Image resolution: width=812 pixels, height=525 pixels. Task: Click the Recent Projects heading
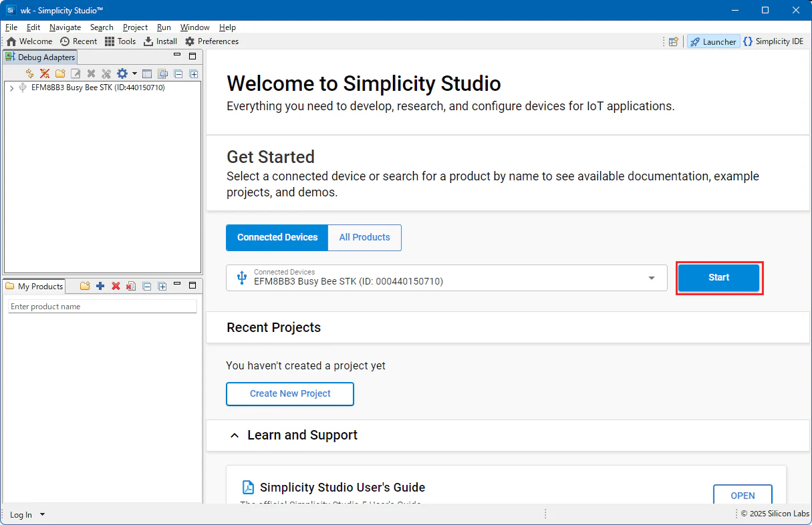pyautogui.click(x=273, y=328)
